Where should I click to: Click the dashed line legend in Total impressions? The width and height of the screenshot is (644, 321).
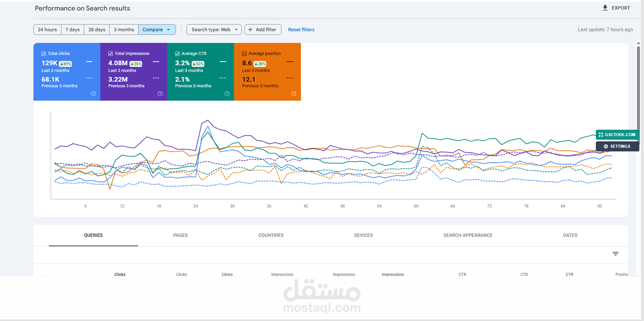pos(155,78)
